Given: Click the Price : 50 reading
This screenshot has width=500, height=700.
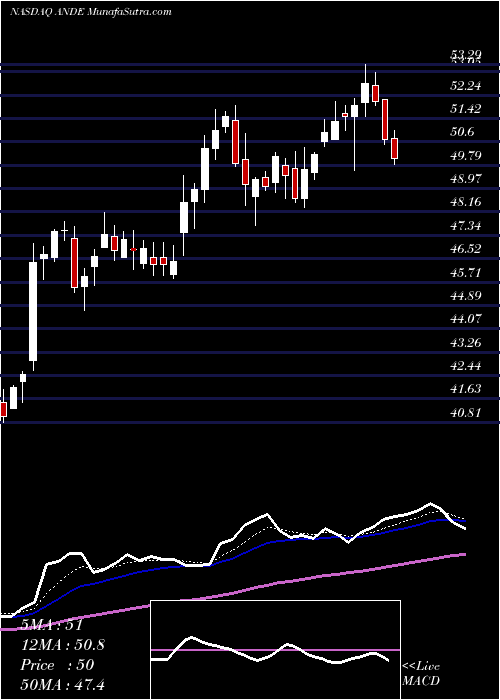Looking at the screenshot, I should coord(57,664).
